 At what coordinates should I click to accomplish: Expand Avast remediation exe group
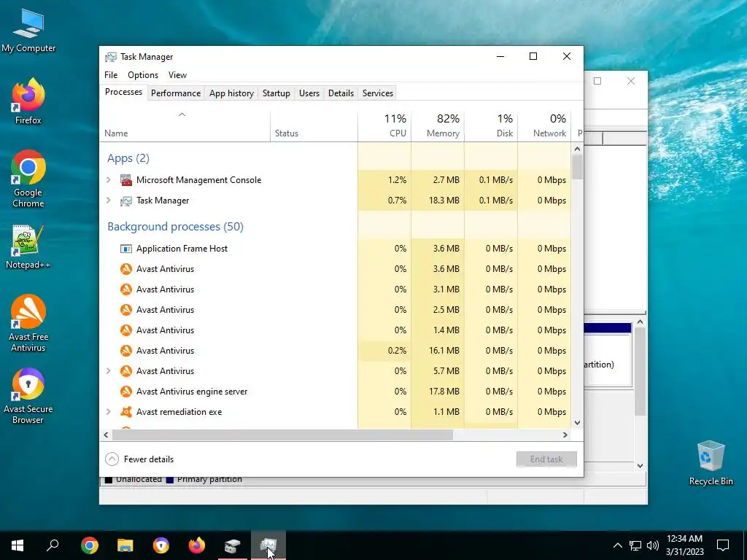(x=109, y=412)
